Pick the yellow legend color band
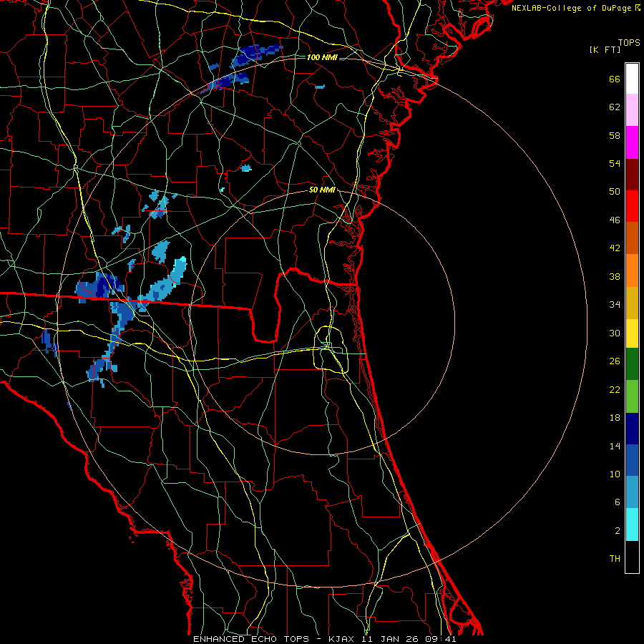This screenshot has height=644, width=644. click(x=632, y=333)
